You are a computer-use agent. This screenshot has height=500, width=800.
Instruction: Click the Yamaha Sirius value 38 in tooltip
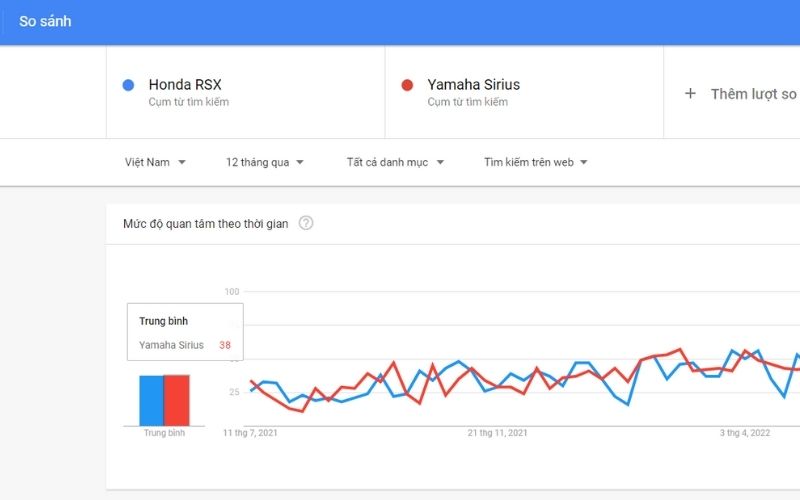[225, 345]
